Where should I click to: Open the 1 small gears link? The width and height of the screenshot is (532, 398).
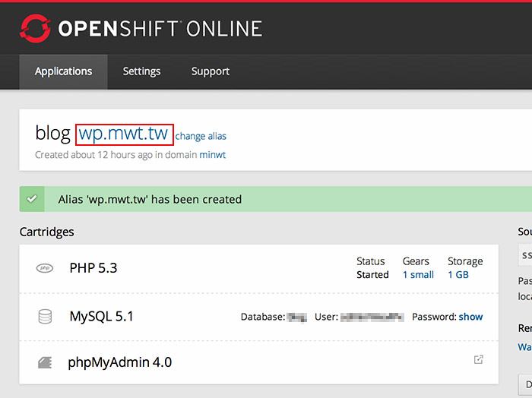pyautogui.click(x=418, y=275)
